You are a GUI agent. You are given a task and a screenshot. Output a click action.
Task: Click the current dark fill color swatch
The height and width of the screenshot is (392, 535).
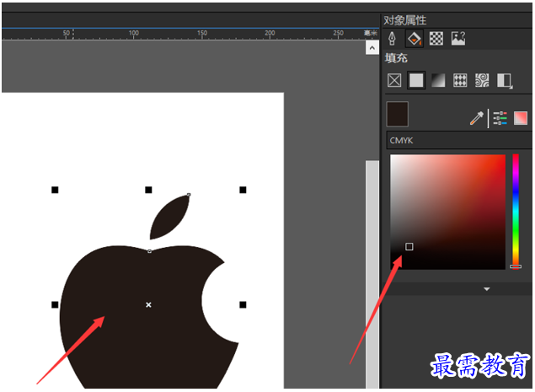(x=398, y=114)
